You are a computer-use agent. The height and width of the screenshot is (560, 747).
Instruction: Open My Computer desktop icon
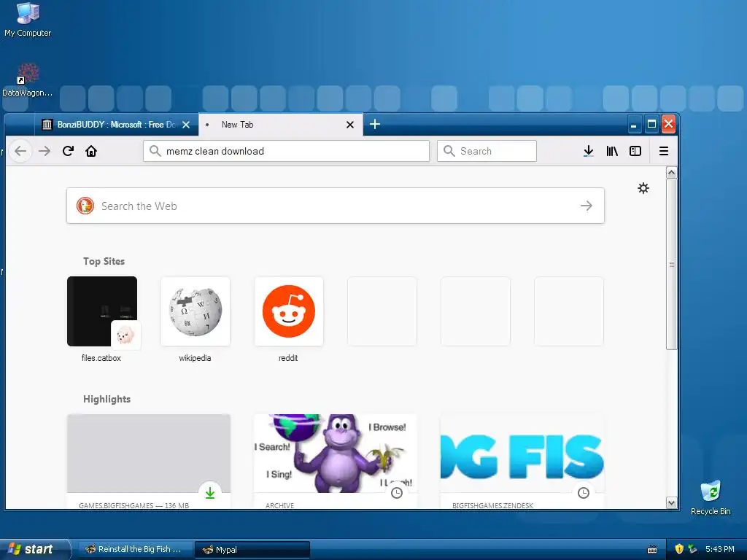tap(28, 20)
